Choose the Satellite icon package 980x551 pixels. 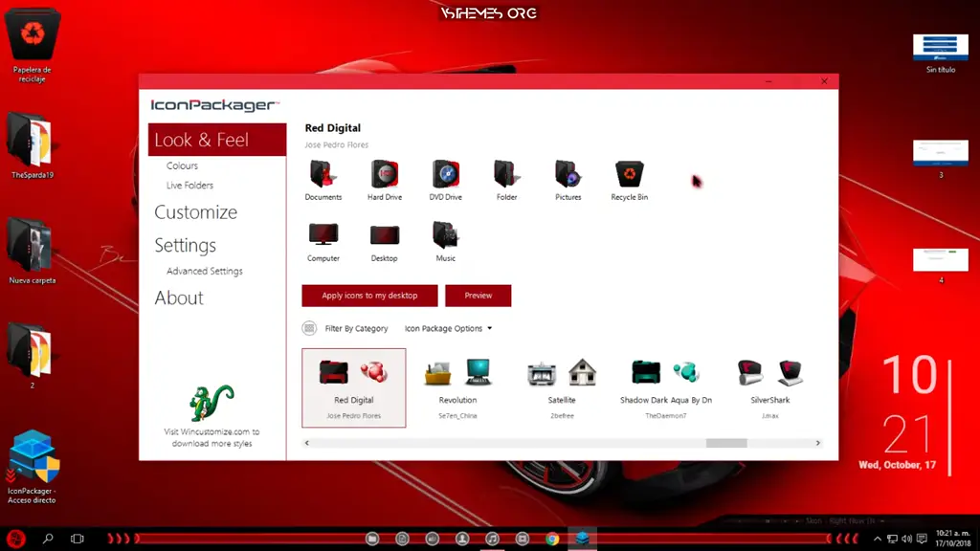click(562, 381)
